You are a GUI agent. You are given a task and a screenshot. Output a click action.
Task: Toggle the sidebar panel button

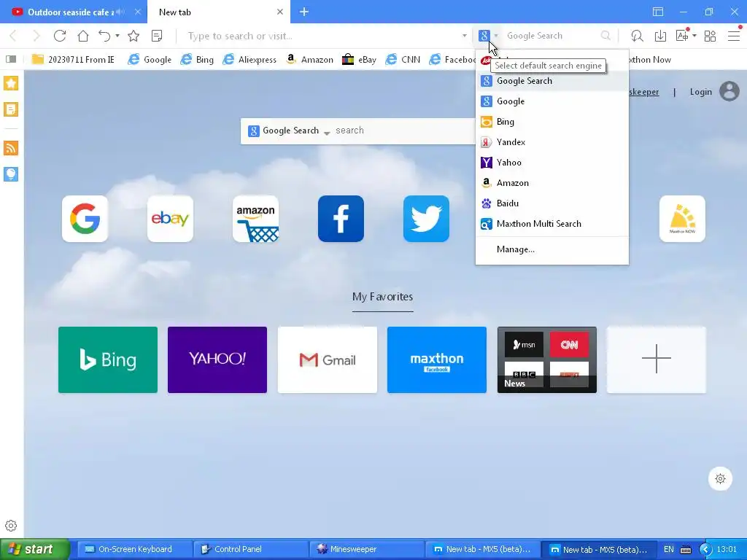click(x=11, y=59)
